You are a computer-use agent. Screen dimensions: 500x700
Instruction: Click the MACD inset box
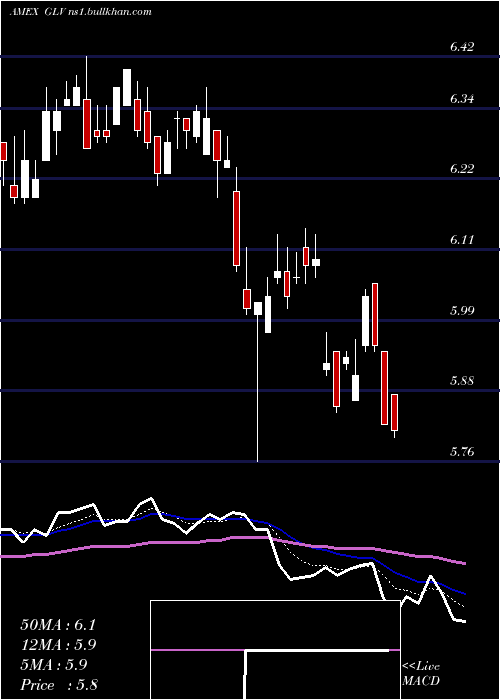275,650
